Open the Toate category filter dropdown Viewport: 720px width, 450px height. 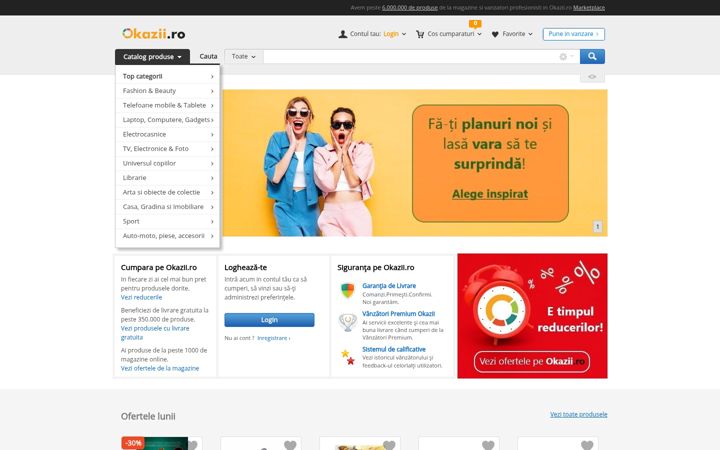(243, 56)
